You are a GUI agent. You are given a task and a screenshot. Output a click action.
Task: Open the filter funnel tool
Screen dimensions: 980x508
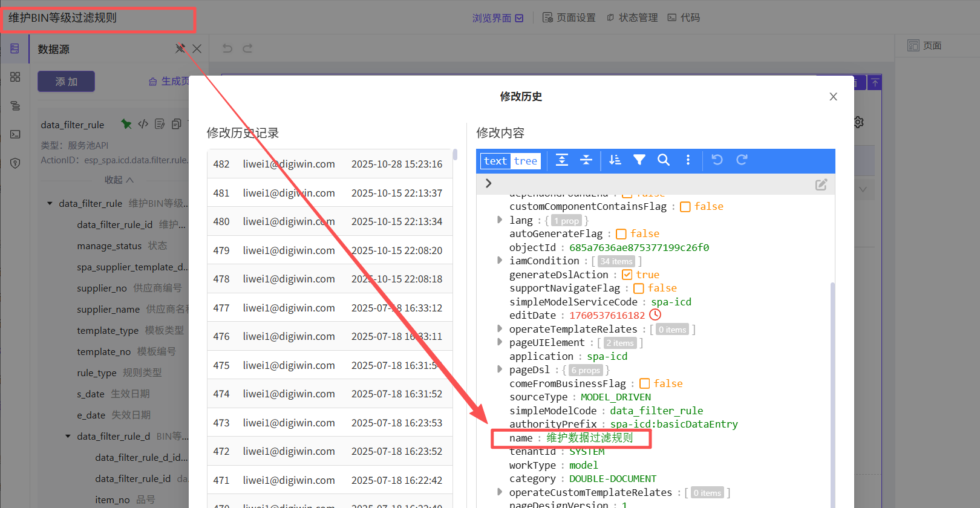coord(639,160)
